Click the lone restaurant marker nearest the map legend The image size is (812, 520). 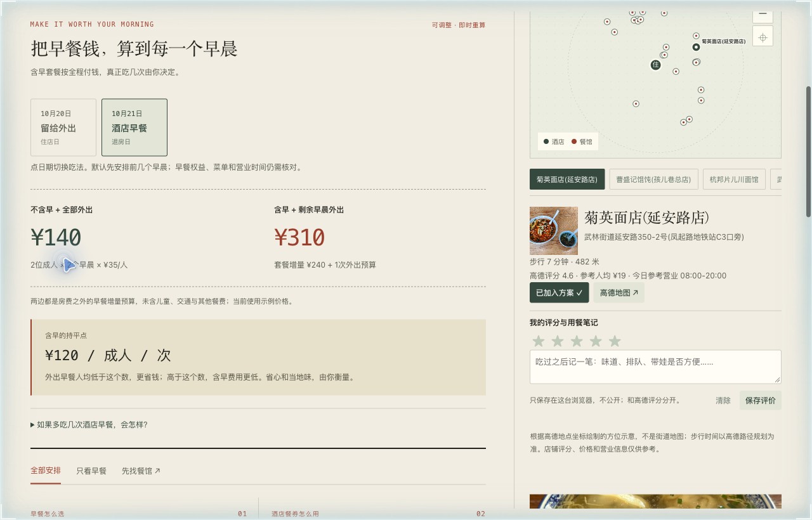636,103
